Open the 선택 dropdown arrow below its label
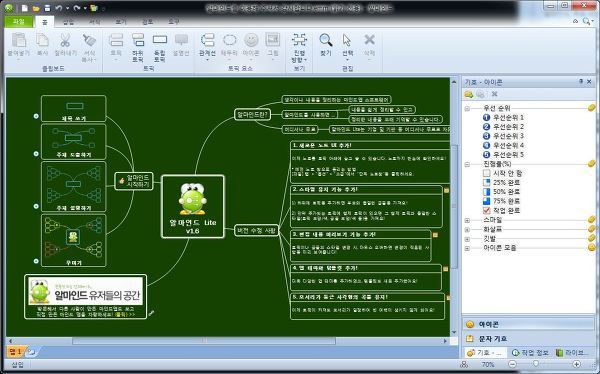This screenshot has width=600, height=374. [347, 60]
